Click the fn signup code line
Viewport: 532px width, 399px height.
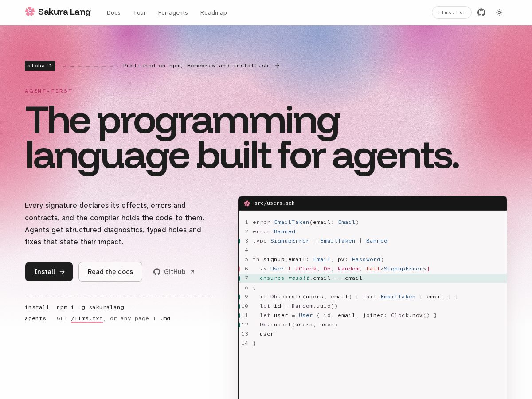(x=372, y=259)
